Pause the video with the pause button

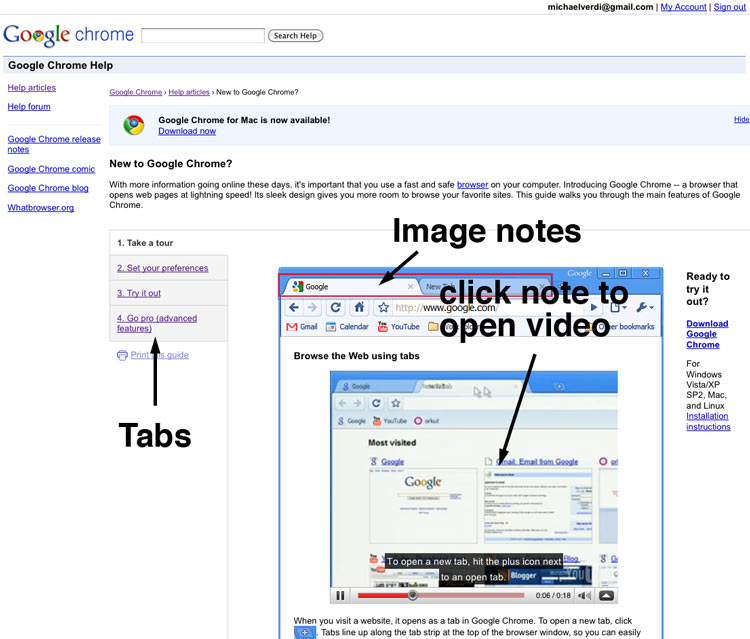(340, 595)
